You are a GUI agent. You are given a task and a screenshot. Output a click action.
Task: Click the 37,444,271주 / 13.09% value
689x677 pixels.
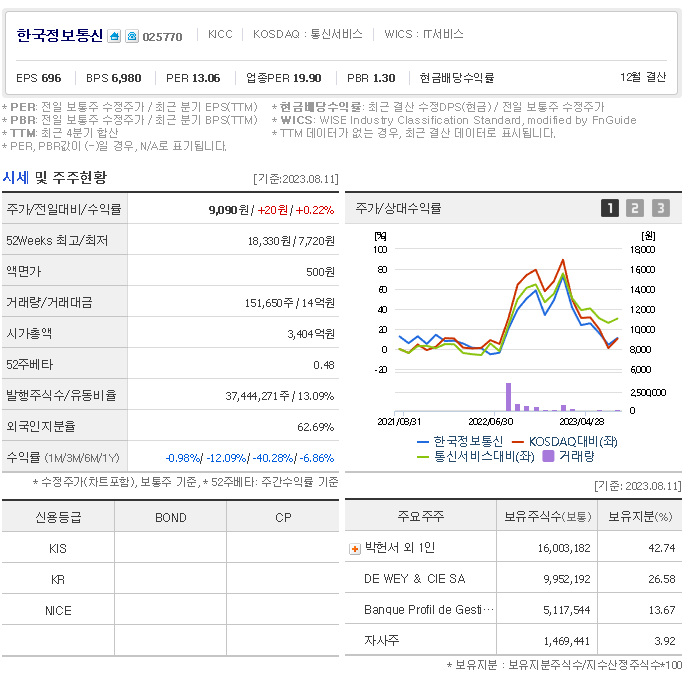(279, 396)
